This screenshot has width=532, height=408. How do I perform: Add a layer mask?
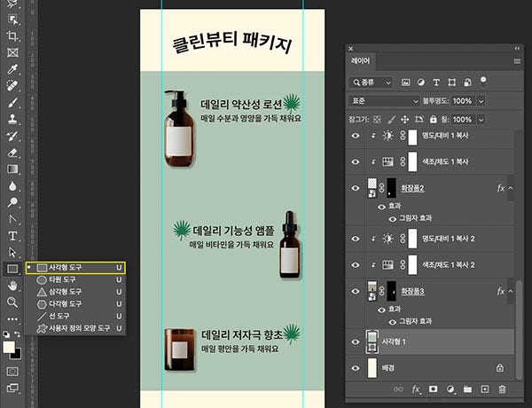(433, 389)
